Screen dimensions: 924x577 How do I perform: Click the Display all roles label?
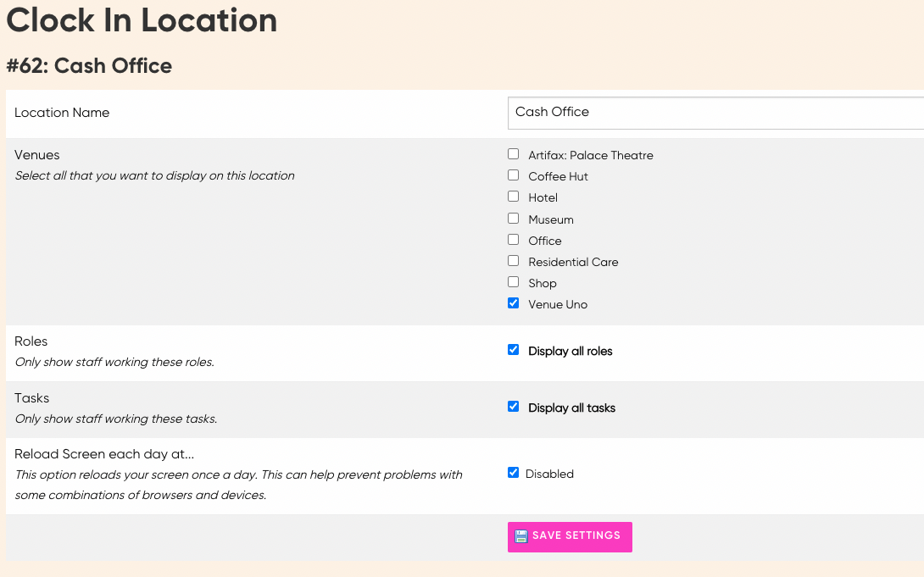coord(570,351)
